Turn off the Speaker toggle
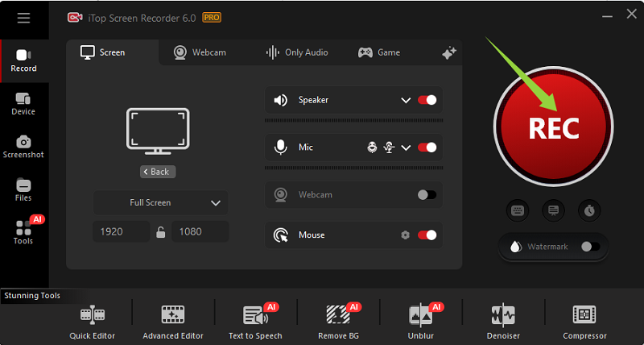The width and height of the screenshot is (644, 345). click(x=427, y=100)
